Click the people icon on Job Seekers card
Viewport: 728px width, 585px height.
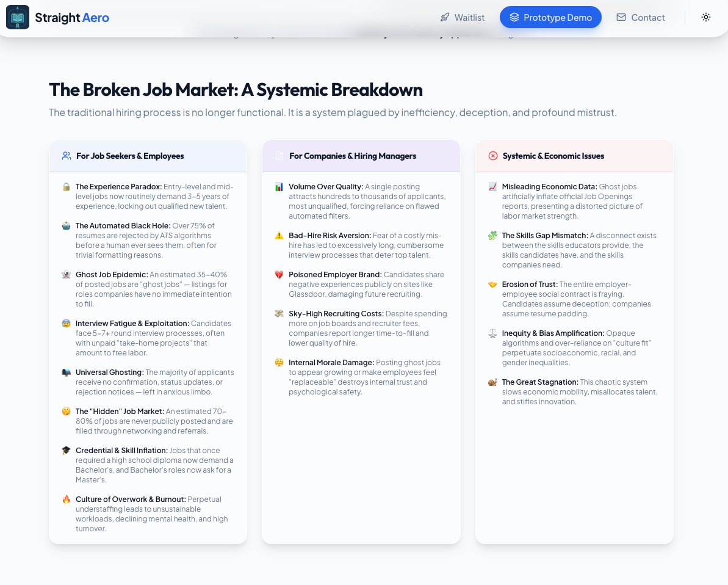pyautogui.click(x=66, y=156)
